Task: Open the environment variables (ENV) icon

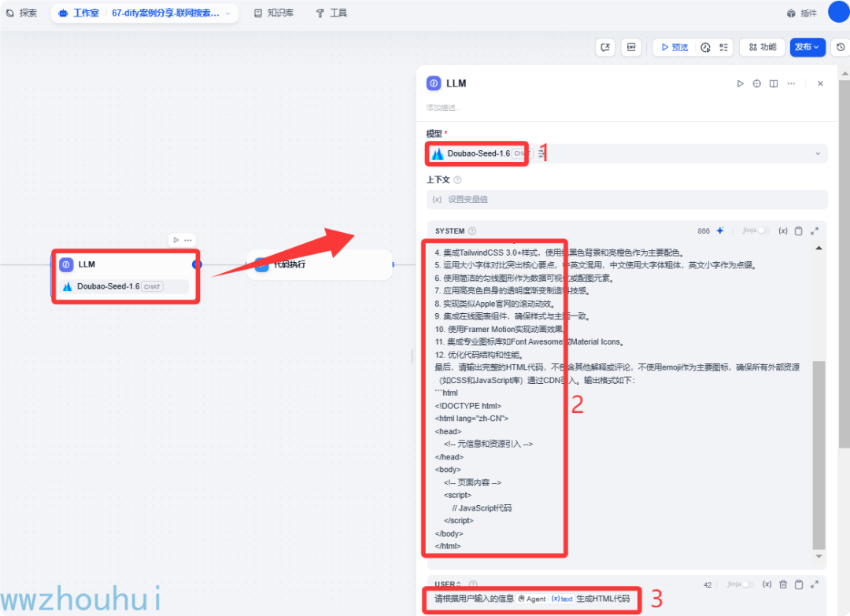Action: (631, 47)
